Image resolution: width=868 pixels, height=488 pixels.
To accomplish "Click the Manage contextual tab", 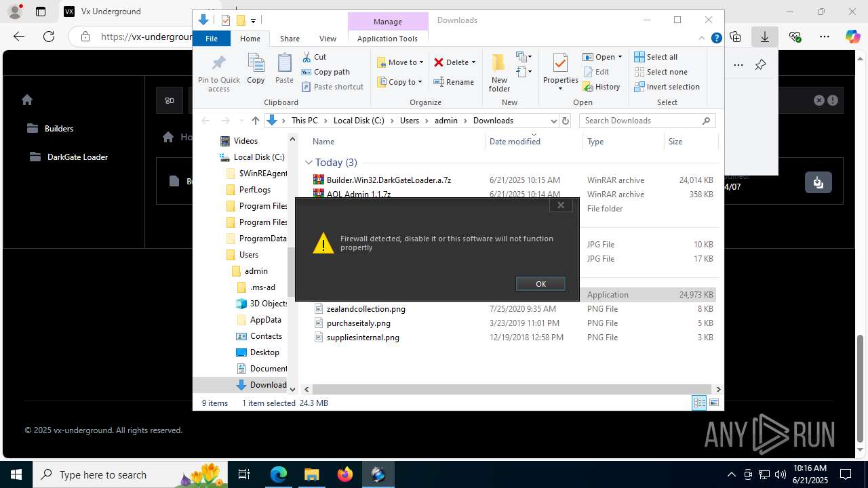I will (388, 22).
